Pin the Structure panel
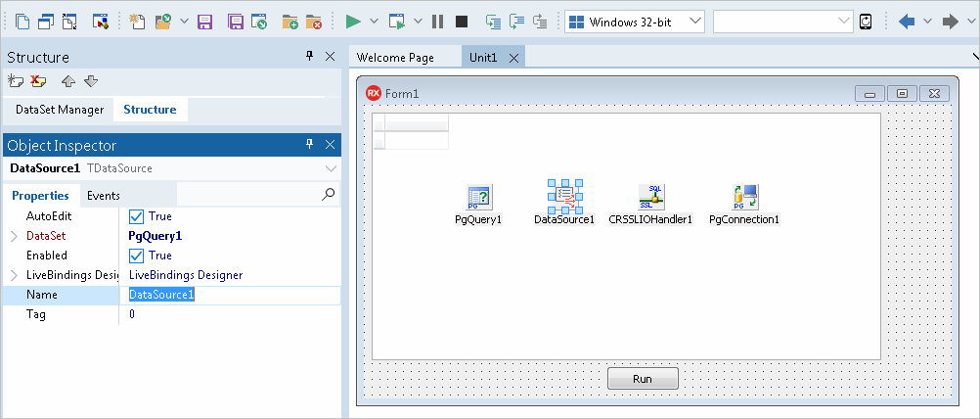980x419 pixels. coord(309,56)
